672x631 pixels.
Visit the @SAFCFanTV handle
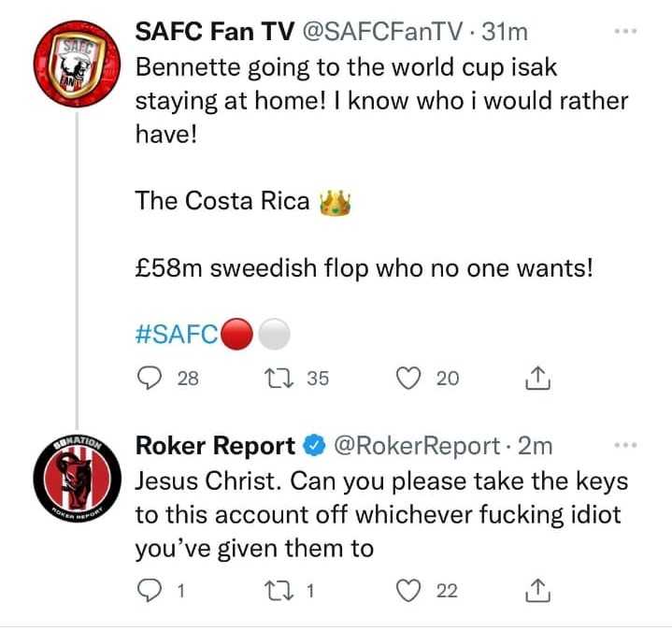383,32
